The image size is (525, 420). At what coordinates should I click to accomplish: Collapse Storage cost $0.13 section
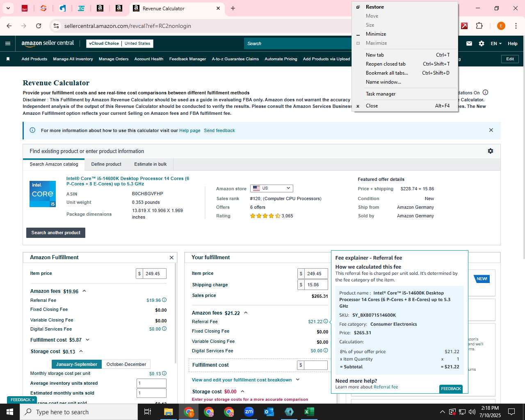click(x=81, y=351)
